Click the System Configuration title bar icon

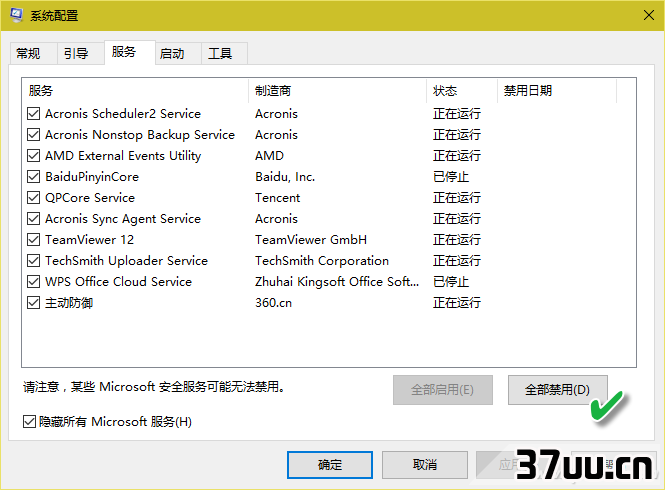(x=16, y=15)
